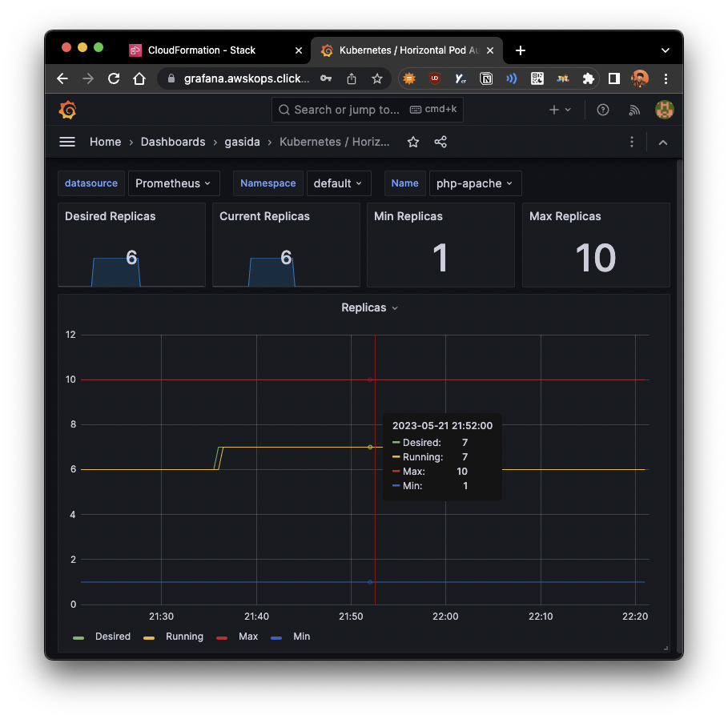728x719 pixels.
Task: Open Chrome profile avatar
Action: [x=640, y=78]
